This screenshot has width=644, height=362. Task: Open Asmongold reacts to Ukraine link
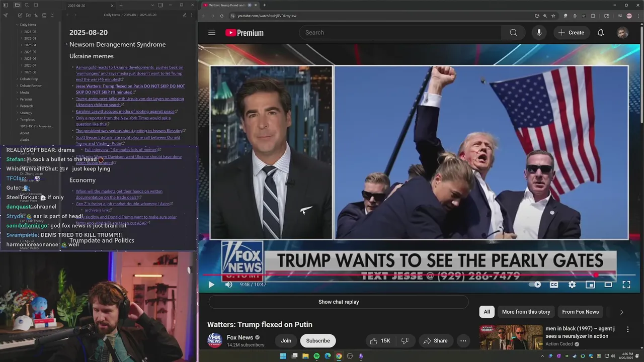click(x=129, y=73)
